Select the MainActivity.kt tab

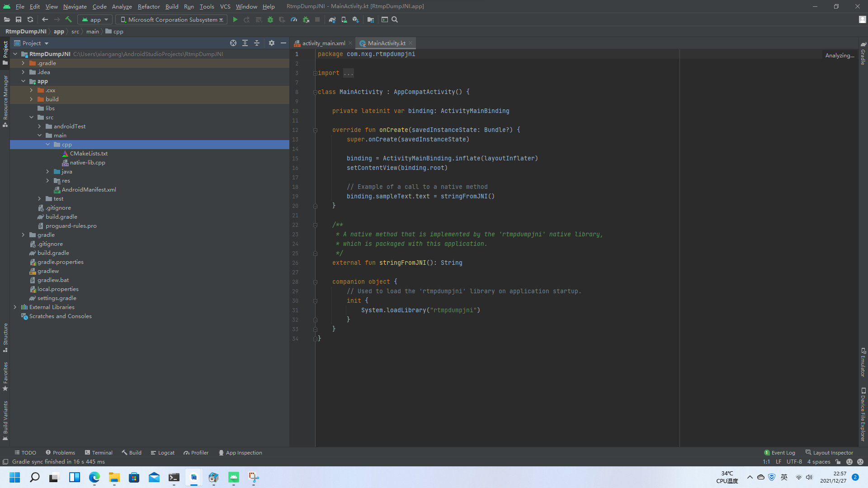pos(387,43)
